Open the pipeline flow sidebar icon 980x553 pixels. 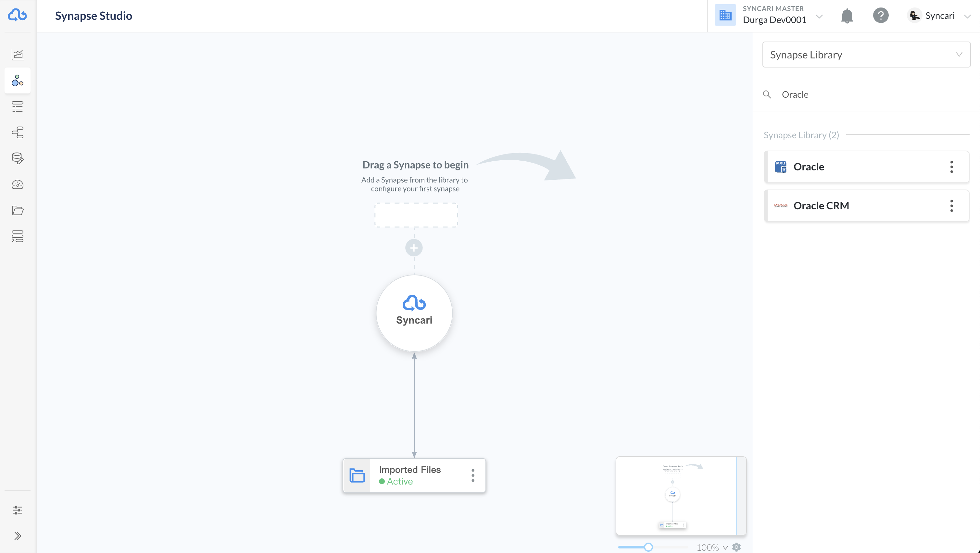tap(18, 132)
